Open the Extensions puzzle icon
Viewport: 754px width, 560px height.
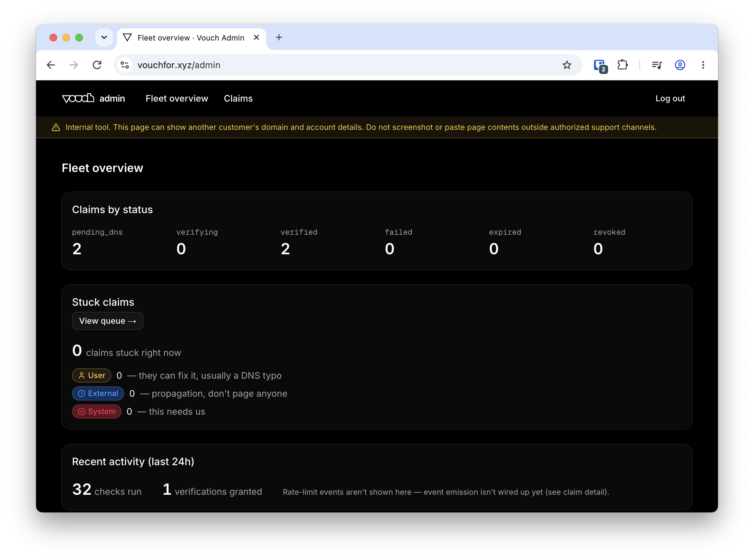point(622,65)
